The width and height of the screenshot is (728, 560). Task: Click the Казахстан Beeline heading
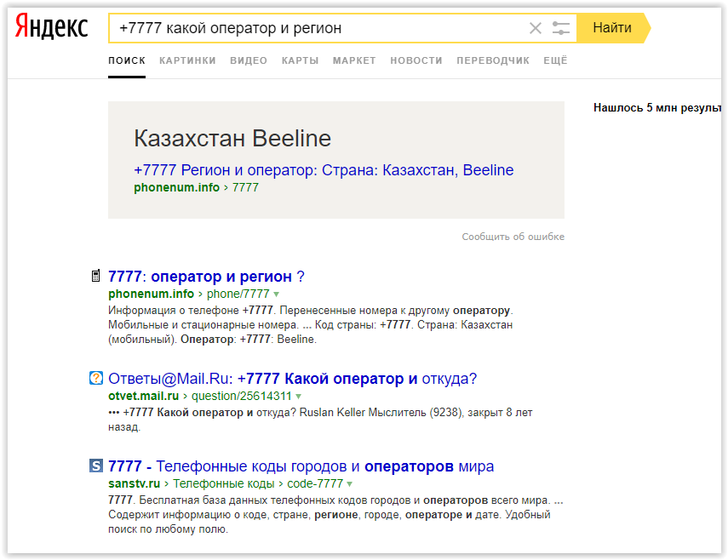pos(232,138)
